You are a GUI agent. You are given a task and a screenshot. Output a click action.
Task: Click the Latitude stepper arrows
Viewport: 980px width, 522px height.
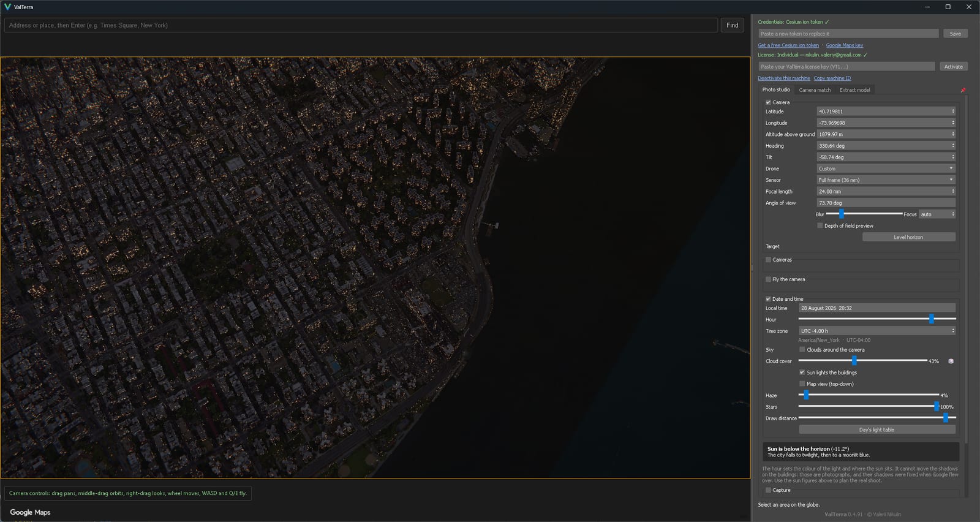[x=953, y=112]
